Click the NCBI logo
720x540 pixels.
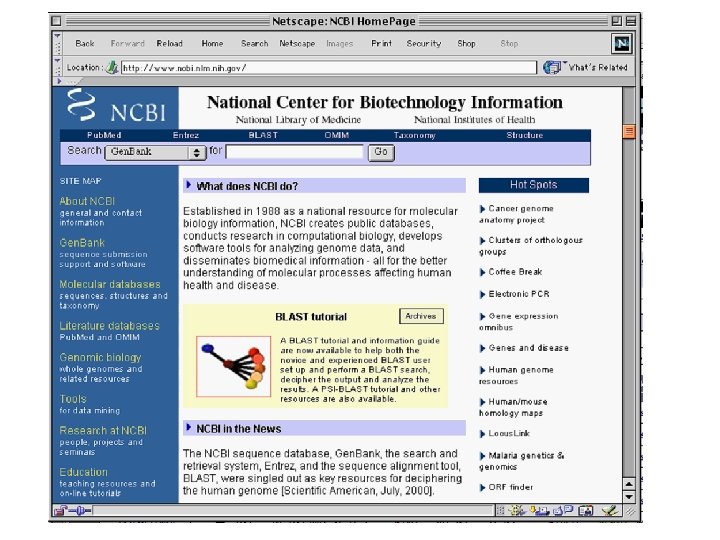pos(116,107)
